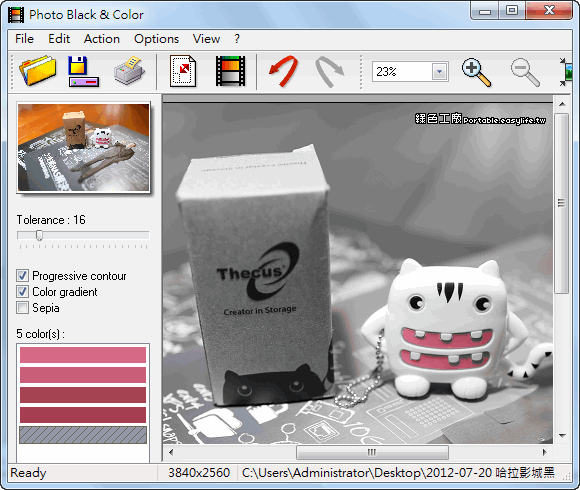Click the 23% zoom level field
The width and height of the screenshot is (580, 490).
point(402,71)
